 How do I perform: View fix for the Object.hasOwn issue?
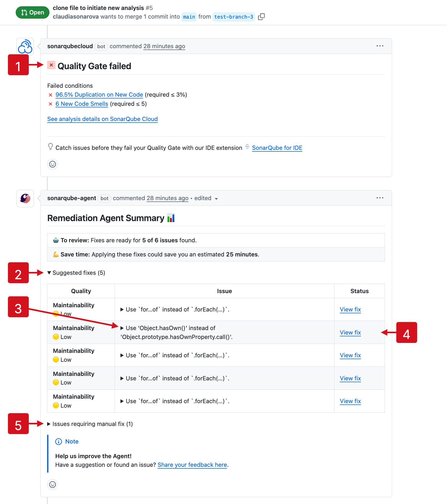point(350,332)
